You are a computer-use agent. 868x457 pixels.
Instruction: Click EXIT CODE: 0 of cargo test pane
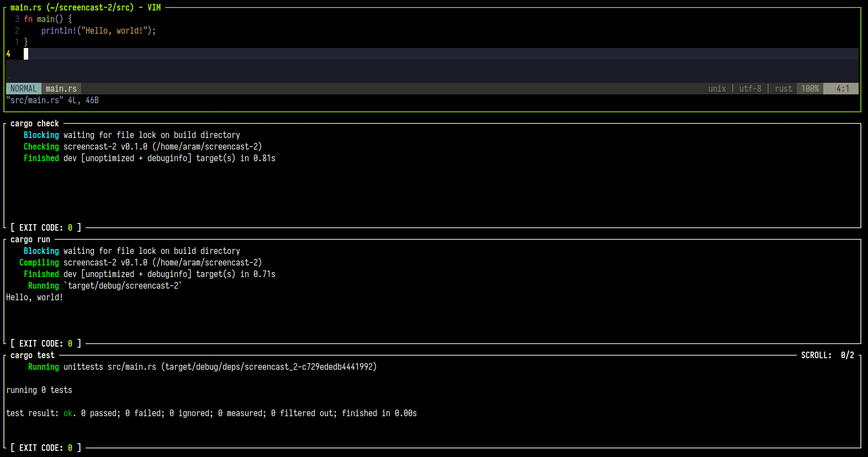click(x=46, y=448)
